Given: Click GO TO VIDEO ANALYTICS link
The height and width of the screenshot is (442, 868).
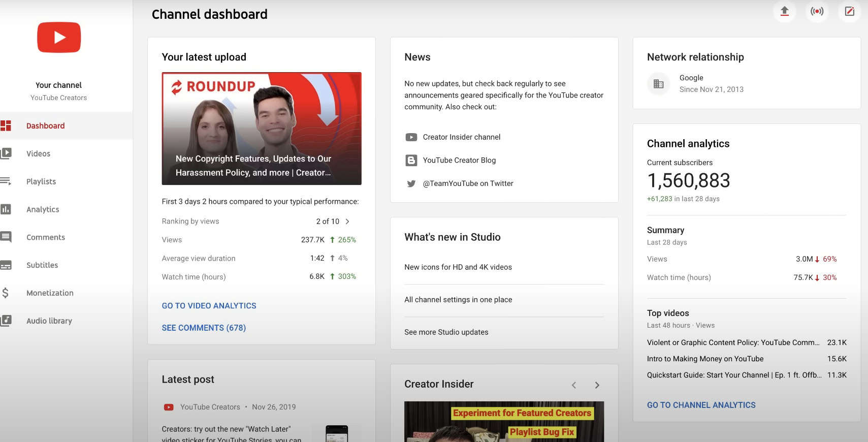Looking at the screenshot, I should point(209,306).
